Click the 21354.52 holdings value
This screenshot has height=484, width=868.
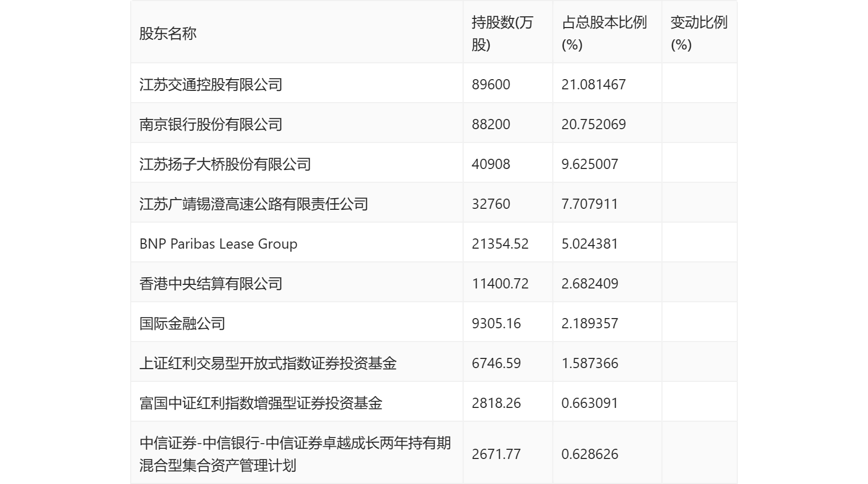coord(500,244)
